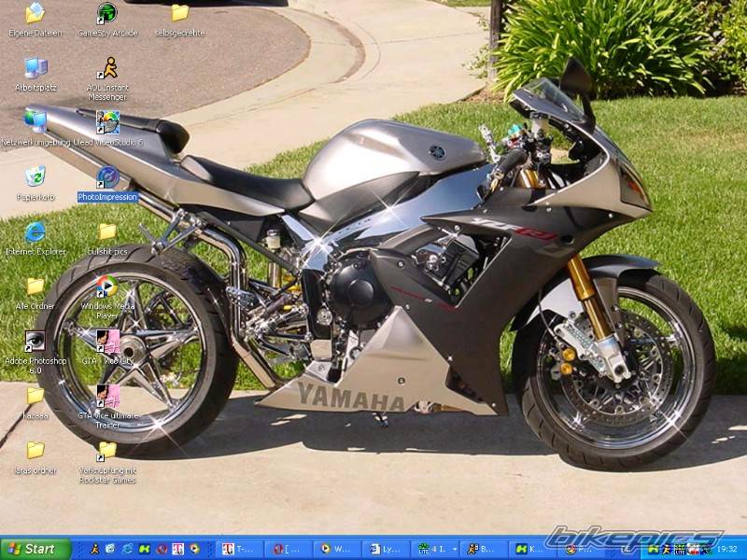Switch to the AIM Buddy list taskbar button
The height and width of the screenshot is (560, 747).
pyautogui.click(x=484, y=549)
